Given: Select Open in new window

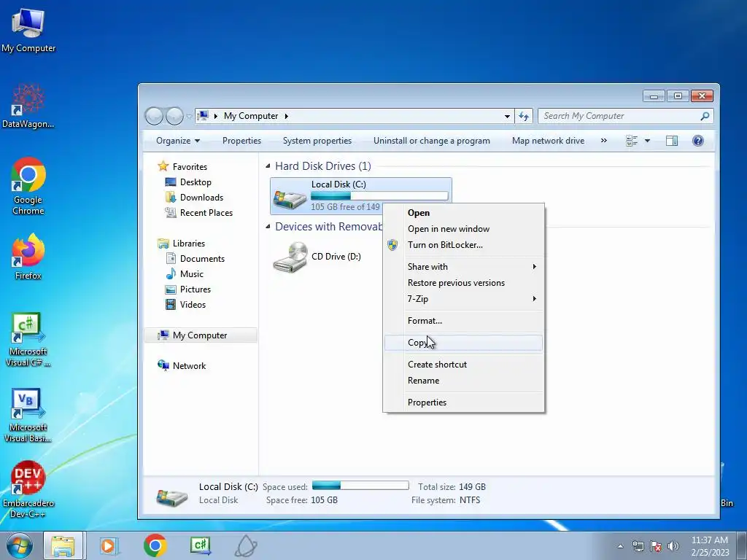Looking at the screenshot, I should pos(463,228).
